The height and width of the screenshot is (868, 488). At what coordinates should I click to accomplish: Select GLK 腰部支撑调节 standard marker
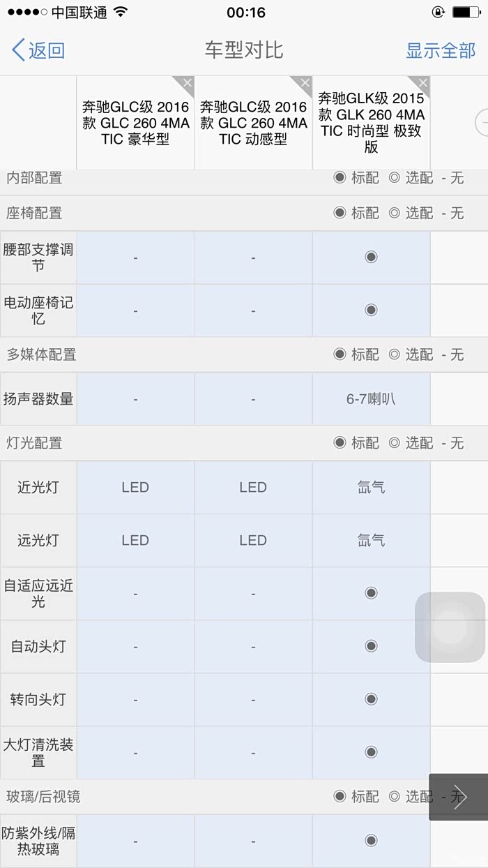coord(371,257)
